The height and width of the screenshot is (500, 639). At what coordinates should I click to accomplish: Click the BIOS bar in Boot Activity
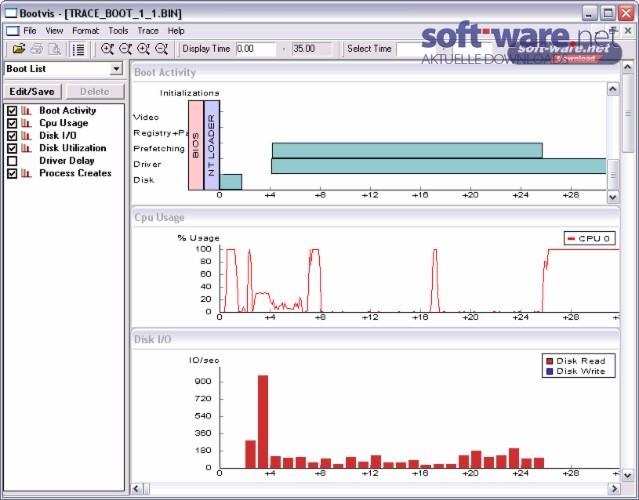pyautogui.click(x=196, y=145)
